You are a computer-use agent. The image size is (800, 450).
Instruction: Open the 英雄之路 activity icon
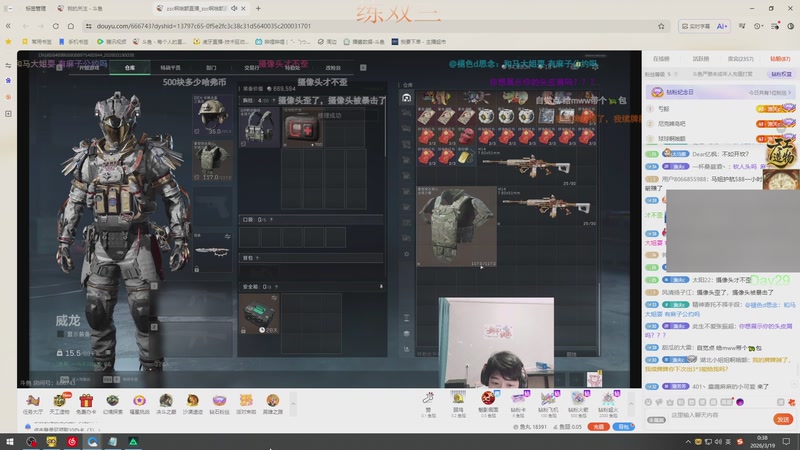[272, 404]
